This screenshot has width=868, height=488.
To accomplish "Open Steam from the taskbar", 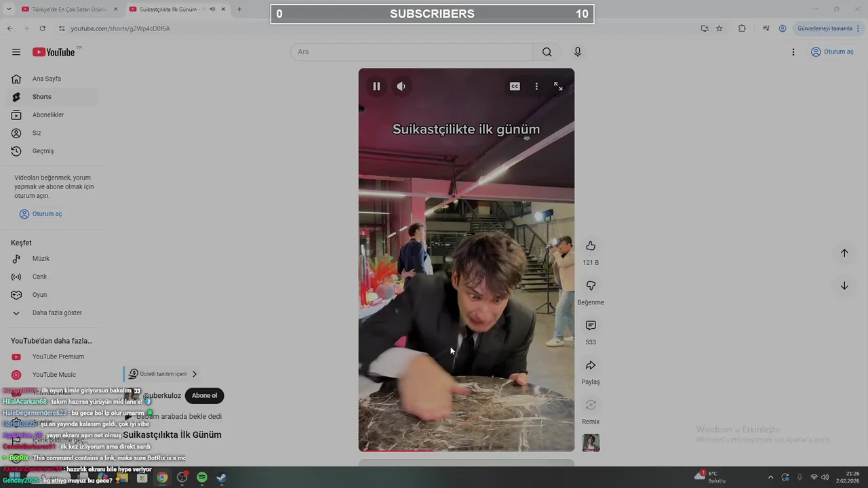I will click(222, 478).
